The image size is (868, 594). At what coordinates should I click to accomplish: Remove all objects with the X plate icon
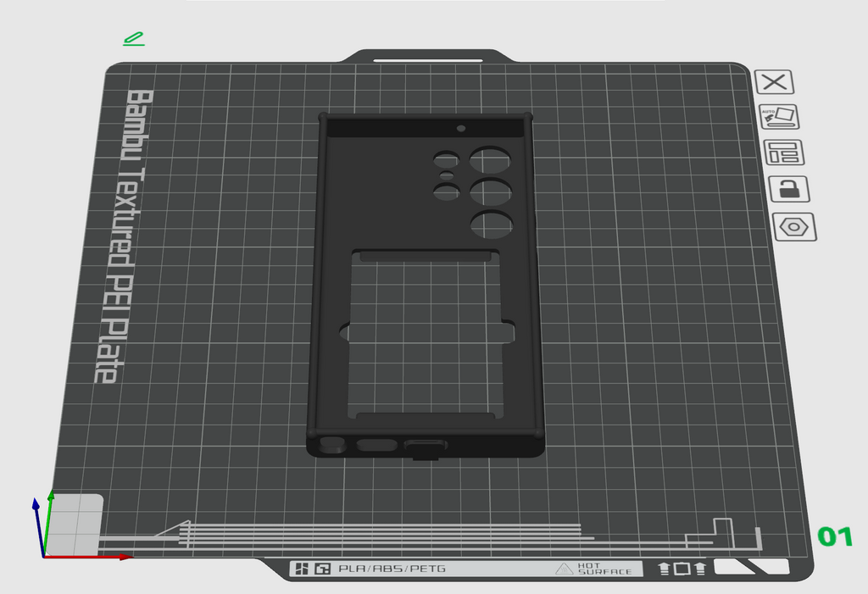774,82
